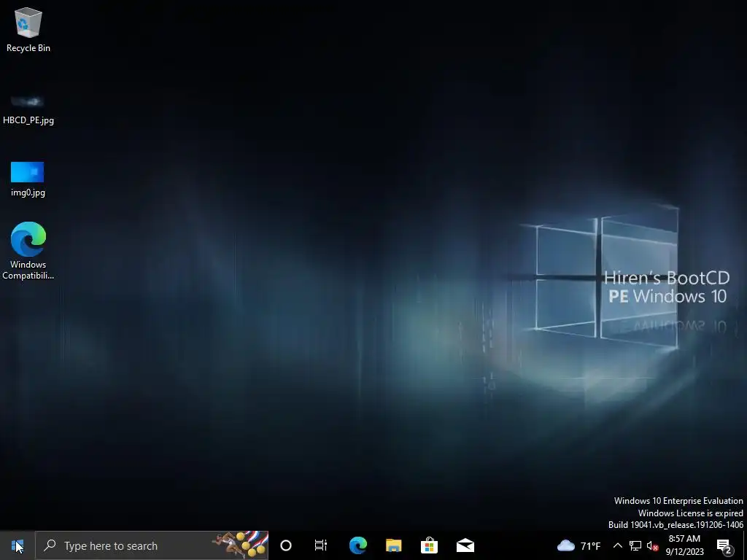747x560 pixels.
Task: Click the muted volume tray icon
Action: [652, 545]
